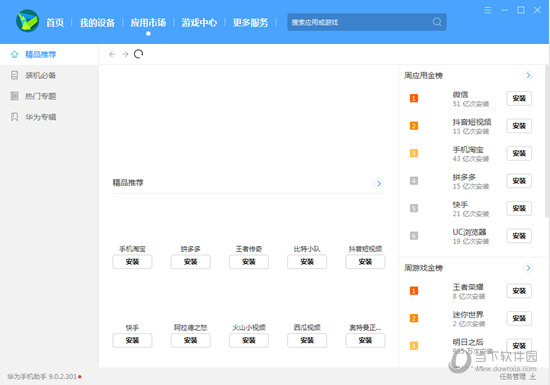The height and width of the screenshot is (385, 550).
Task: Install 快手 in recommended grid
Action: tap(132, 340)
